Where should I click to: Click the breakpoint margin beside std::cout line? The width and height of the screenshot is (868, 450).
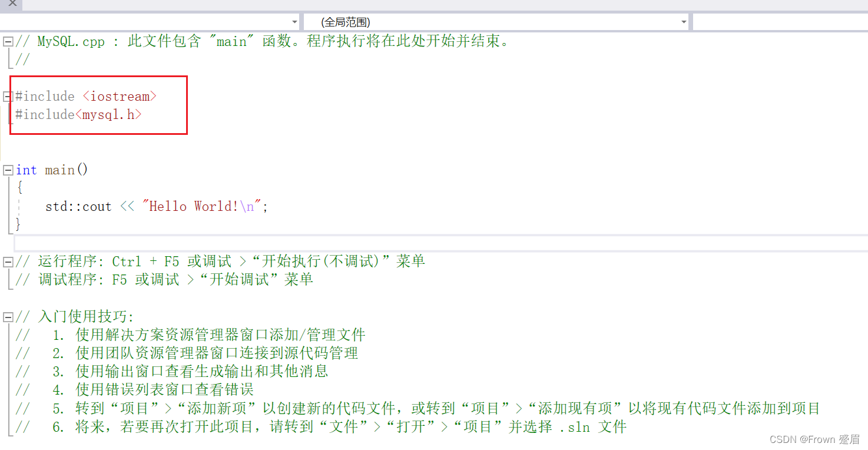[x=3, y=206]
